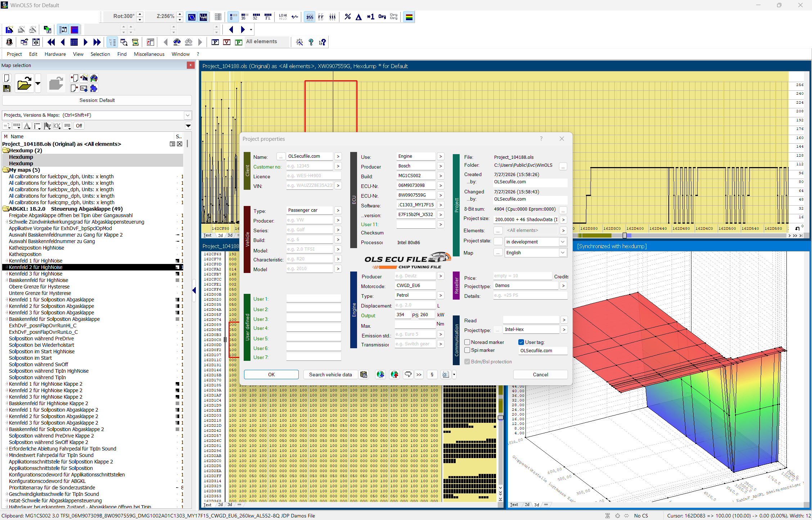Click the Motorcode input field

click(415, 286)
